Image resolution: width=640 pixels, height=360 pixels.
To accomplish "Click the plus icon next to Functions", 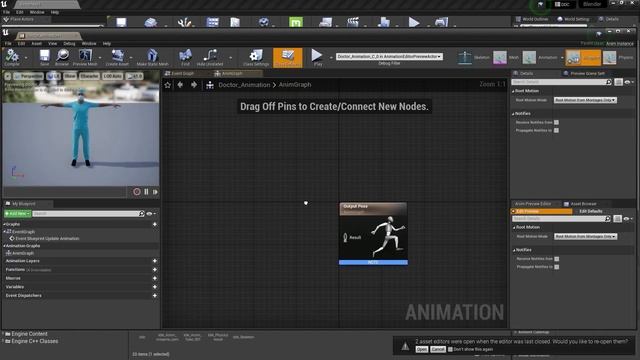I will [155, 270].
